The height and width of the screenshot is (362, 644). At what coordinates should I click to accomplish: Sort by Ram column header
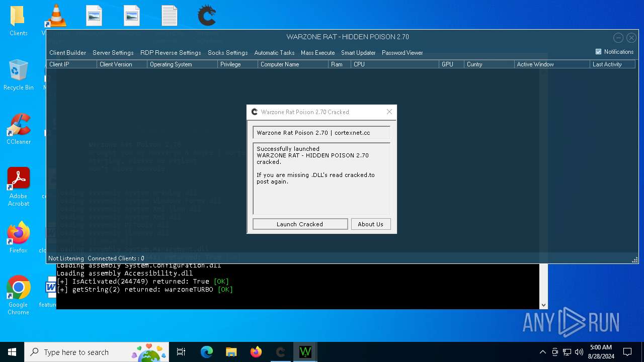tap(340, 64)
